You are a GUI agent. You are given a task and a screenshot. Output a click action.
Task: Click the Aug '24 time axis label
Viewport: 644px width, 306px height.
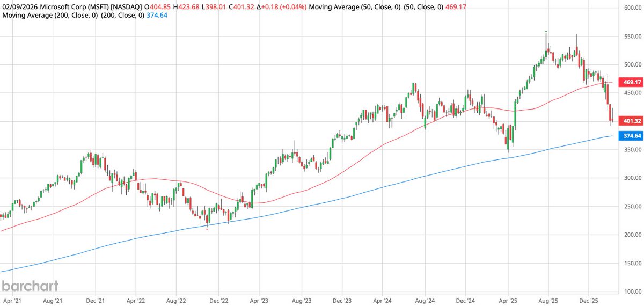425,301
